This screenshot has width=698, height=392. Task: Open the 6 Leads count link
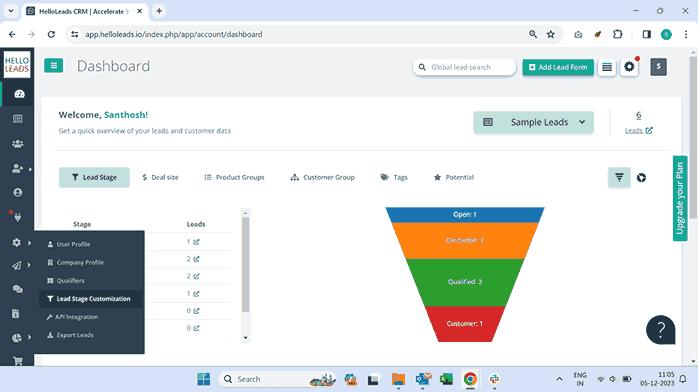pos(638,115)
